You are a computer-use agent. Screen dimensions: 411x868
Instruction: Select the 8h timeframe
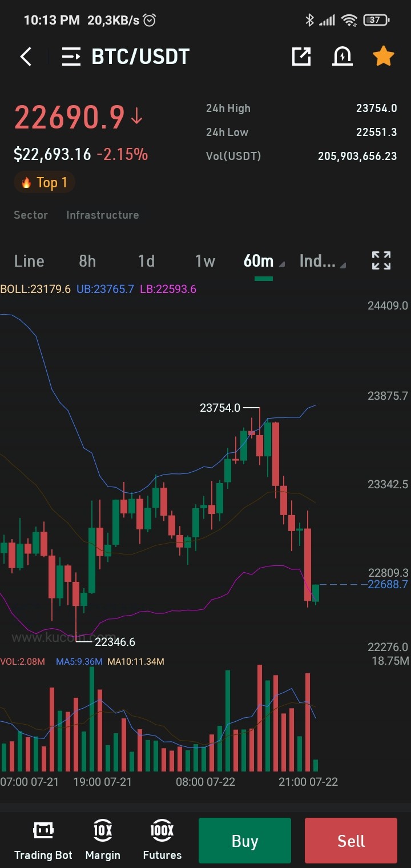(87, 261)
